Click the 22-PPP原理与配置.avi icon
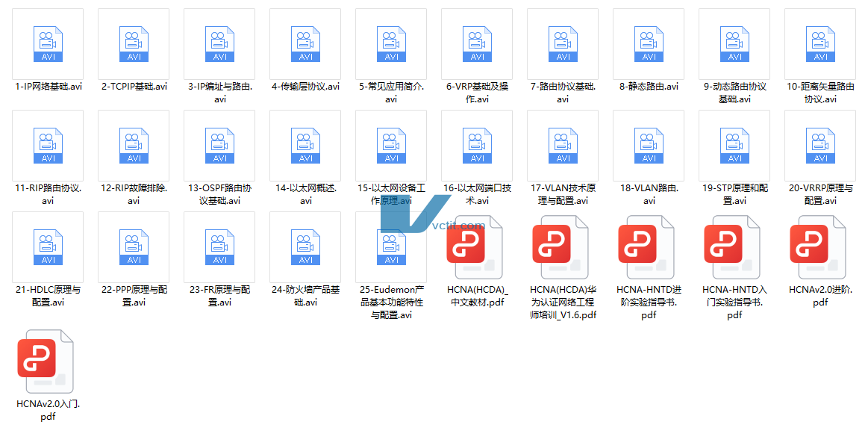Screen dimensions: 868x428 pyautogui.click(x=134, y=247)
